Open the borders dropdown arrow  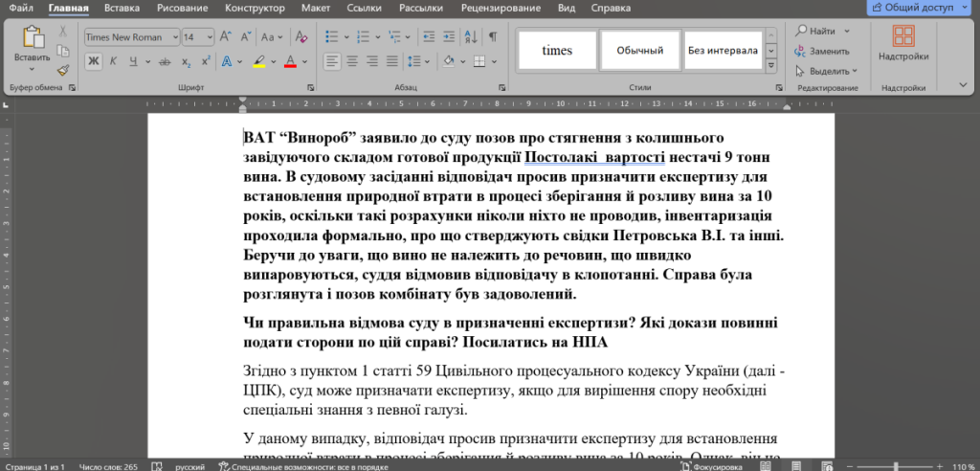[495, 61]
